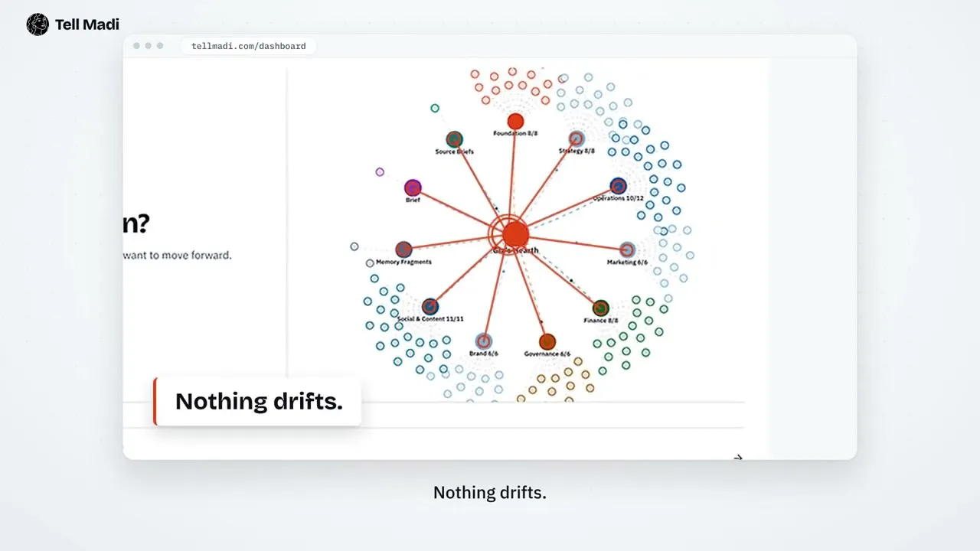
Task: Open the Governance 6/6 node
Action: [547, 341]
